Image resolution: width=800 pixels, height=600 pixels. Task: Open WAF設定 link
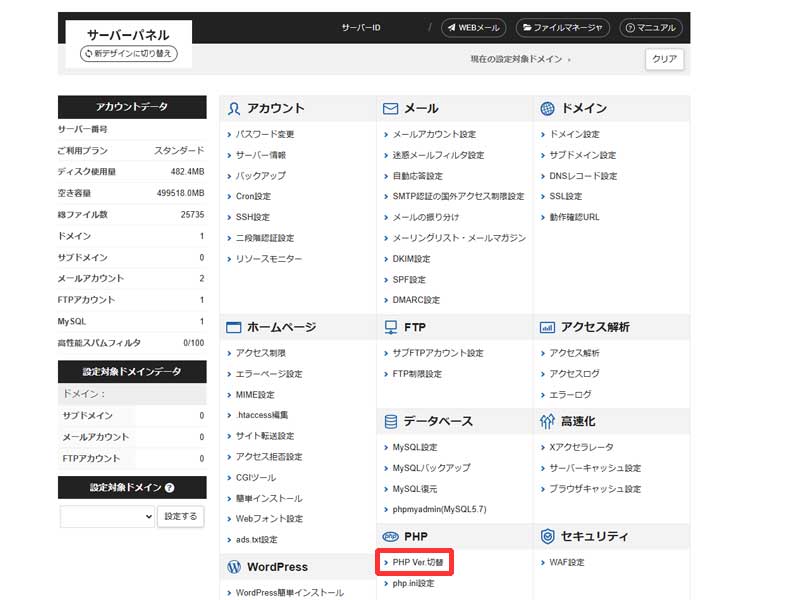coord(567,562)
